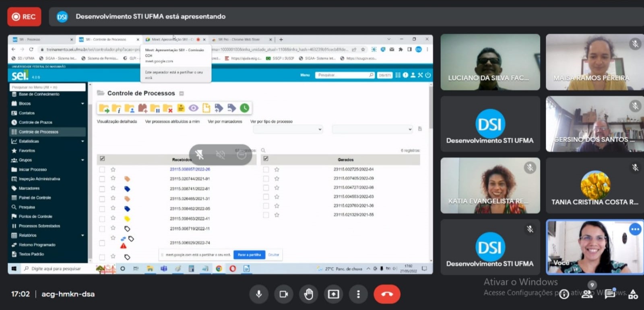This screenshot has width=644, height=310.
Task: Click the Parar a partilha button
Action: coord(249,255)
